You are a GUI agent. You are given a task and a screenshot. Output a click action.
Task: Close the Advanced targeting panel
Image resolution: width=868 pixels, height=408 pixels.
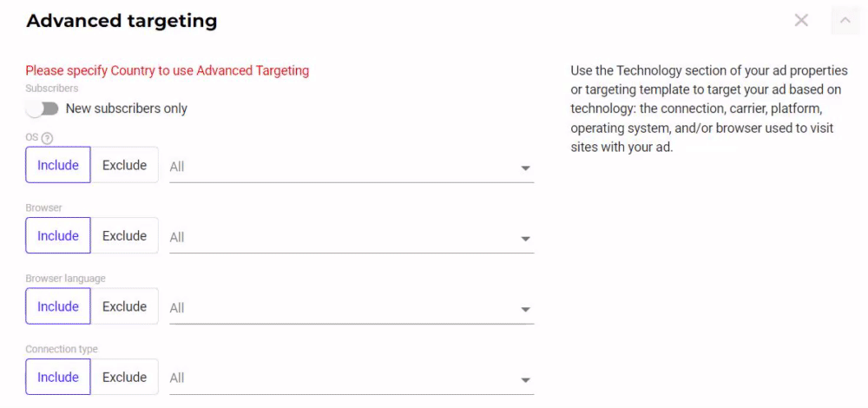801,21
